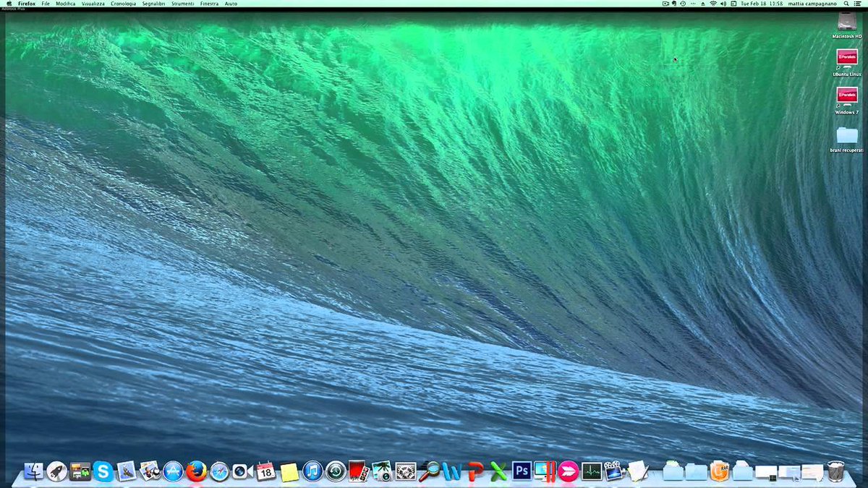Open Activity Monitor in the Dock
The width and height of the screenshot is (868, 488).
[592, 472]
